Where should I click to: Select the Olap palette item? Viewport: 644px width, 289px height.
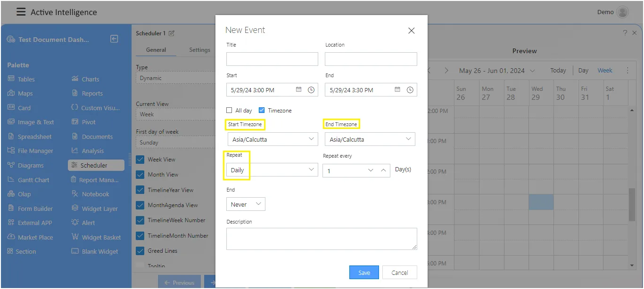coord(19,194)
